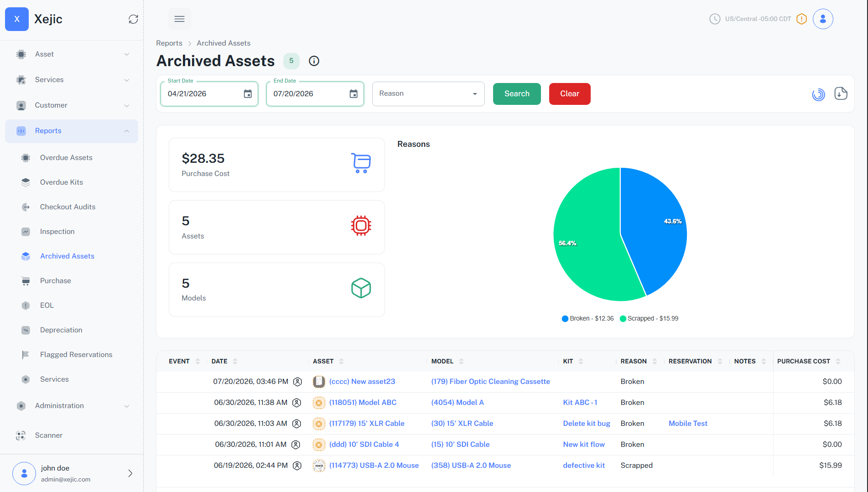868x492 pixels.
Task: Open the Reason dropdown filter
Action: coord(428,94)
